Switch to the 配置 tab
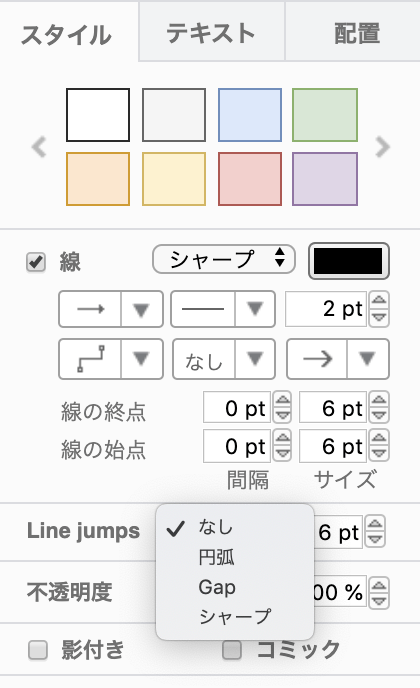The height and width of the screenshot is (688, 420). pyautogui.click(x=356, y=32)
